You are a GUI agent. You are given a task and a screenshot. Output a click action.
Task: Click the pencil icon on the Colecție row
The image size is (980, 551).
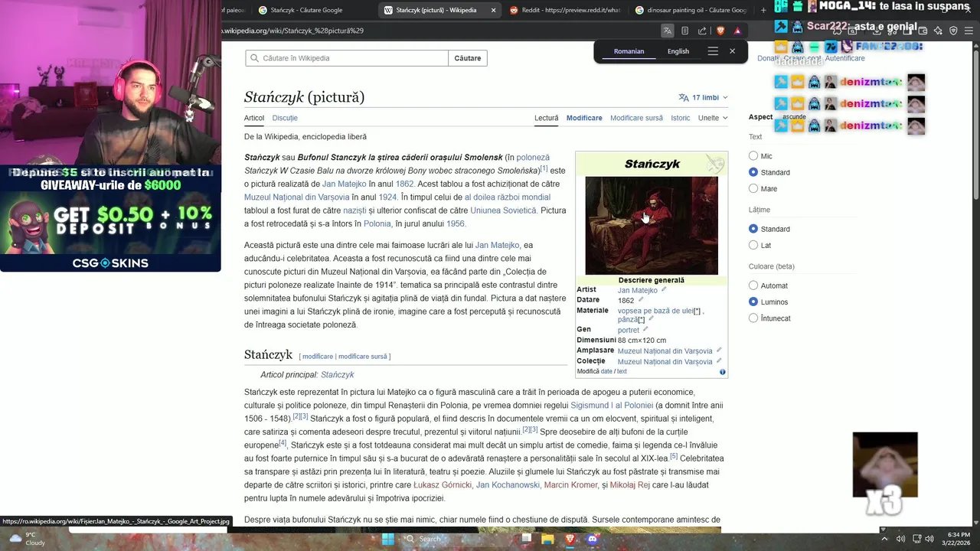pyautogui.click(x=719, y=361)
